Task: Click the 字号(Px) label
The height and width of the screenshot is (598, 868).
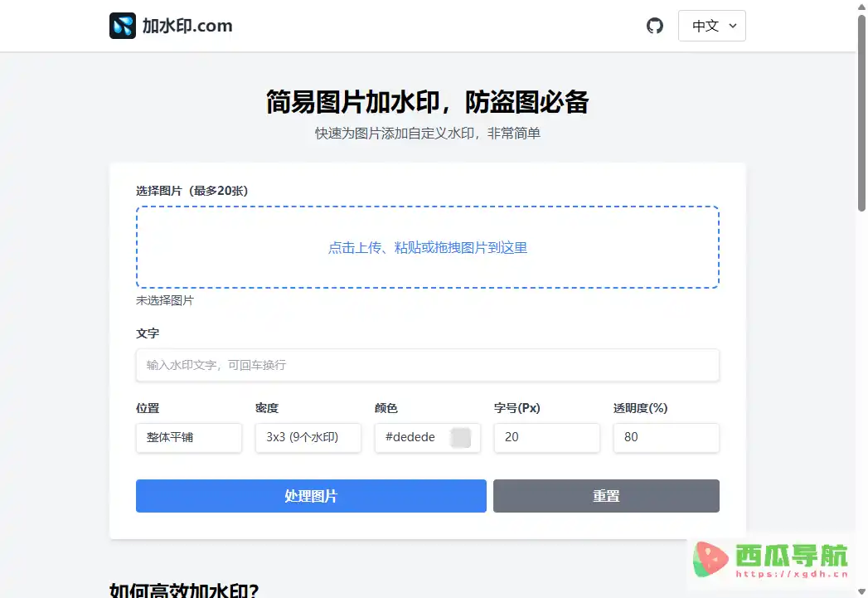Action: [517, 408]
